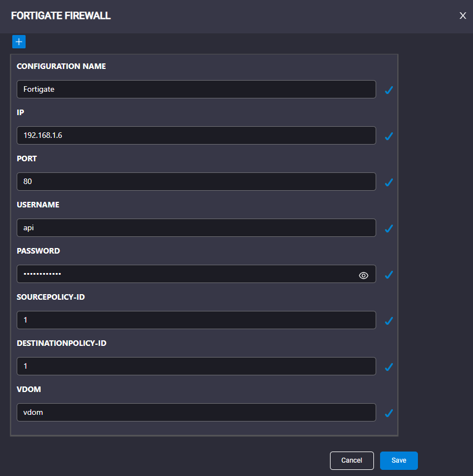
Task: Save the Fortigate firewall configuration
Action: click(399, 460)
